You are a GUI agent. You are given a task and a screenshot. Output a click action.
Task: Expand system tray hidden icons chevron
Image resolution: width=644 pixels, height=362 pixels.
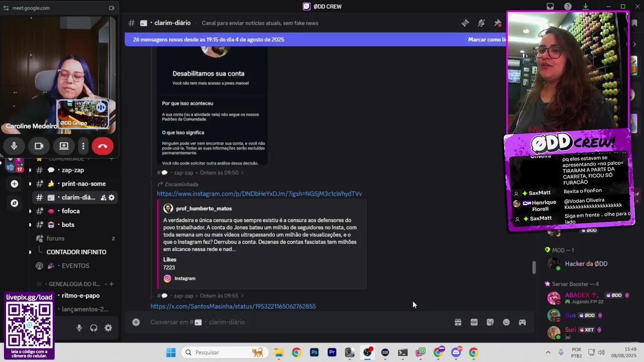(x=548, y=352)
